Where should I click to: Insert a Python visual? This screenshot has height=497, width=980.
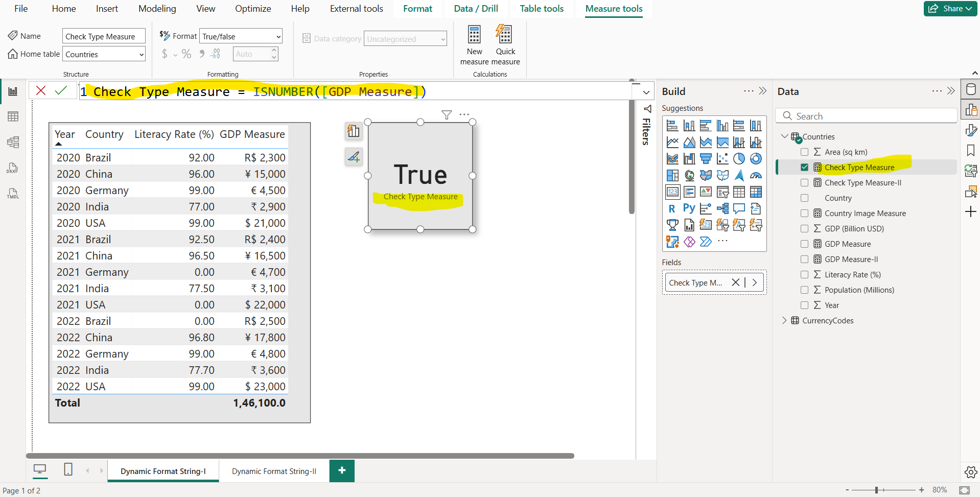click(x=689, y=208)
